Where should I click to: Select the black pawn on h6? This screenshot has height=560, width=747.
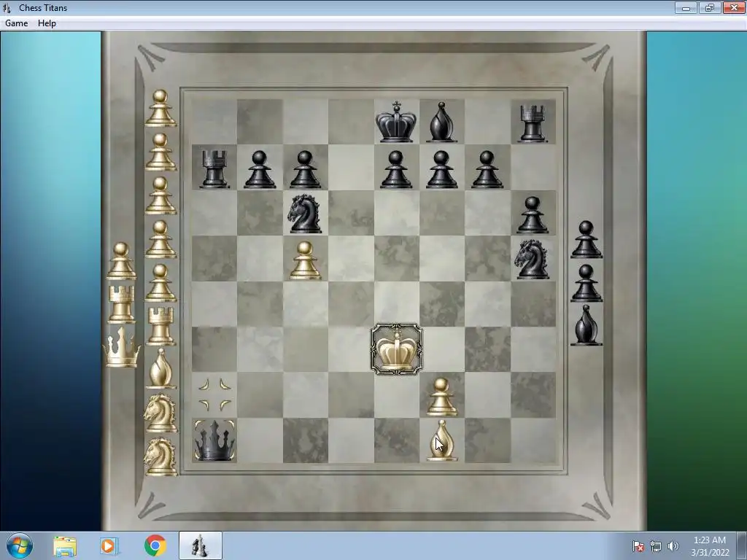pyautogui.click(x=532, y=215)
